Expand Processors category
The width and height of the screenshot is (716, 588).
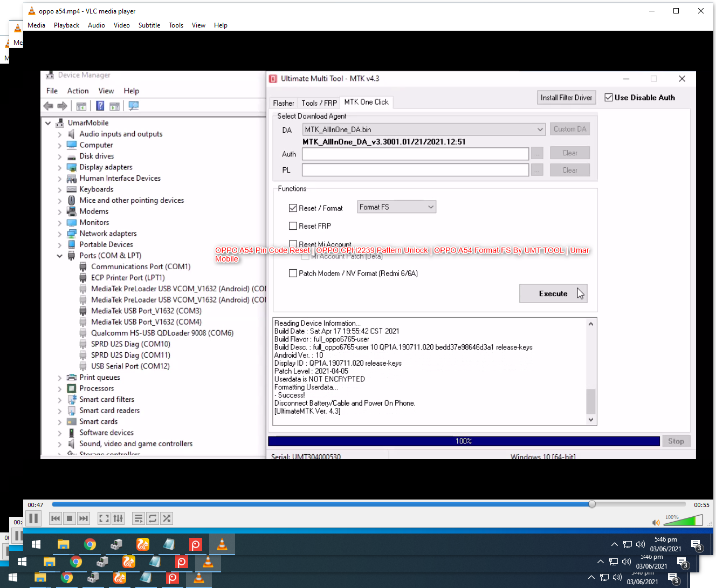[x=60, y=388]
